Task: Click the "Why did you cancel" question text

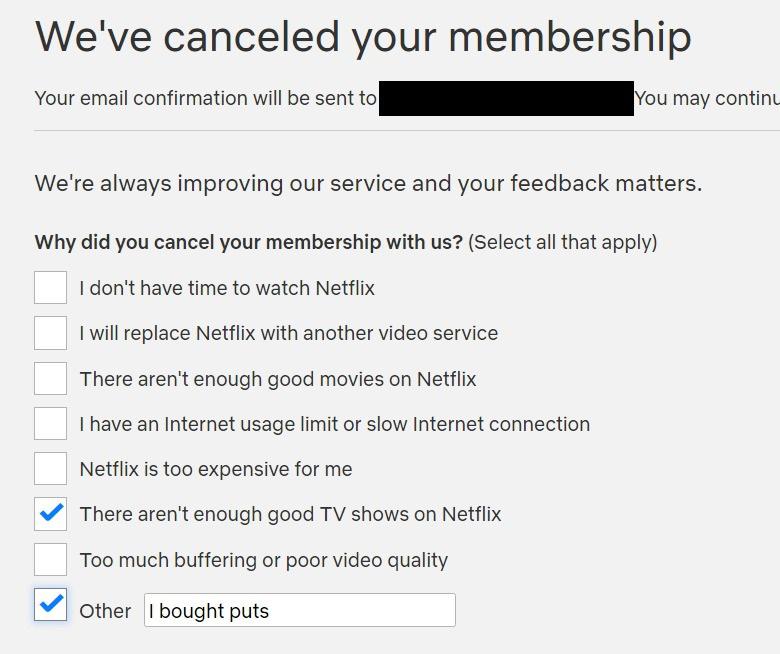Action: click(x=248, y=242)
